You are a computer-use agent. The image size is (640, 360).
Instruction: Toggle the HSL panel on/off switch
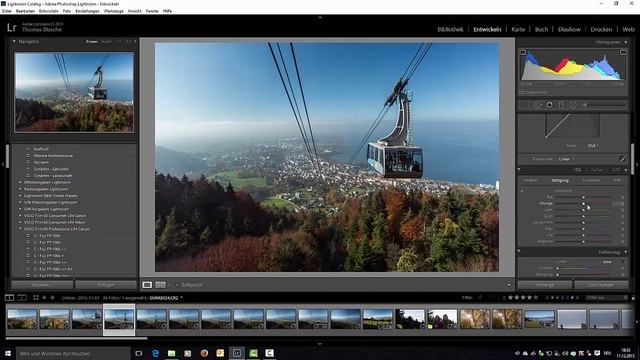coord(519,169)
